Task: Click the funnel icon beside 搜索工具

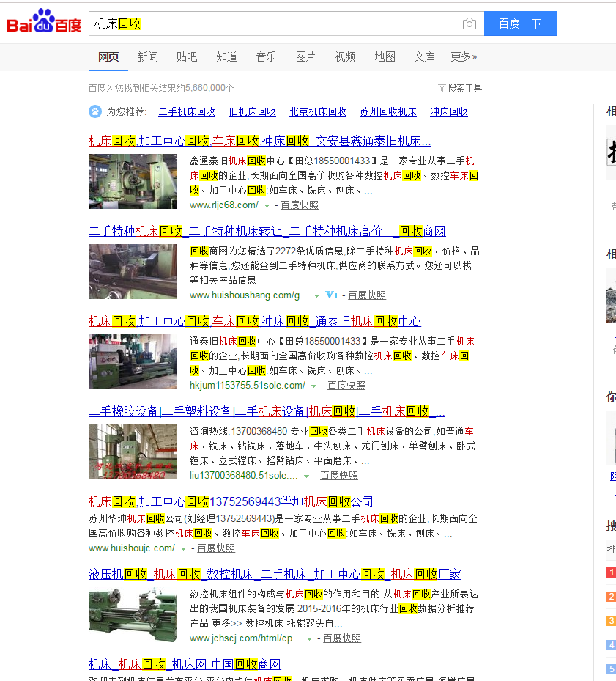Action: pyautogui.click(x=442, y=88)
